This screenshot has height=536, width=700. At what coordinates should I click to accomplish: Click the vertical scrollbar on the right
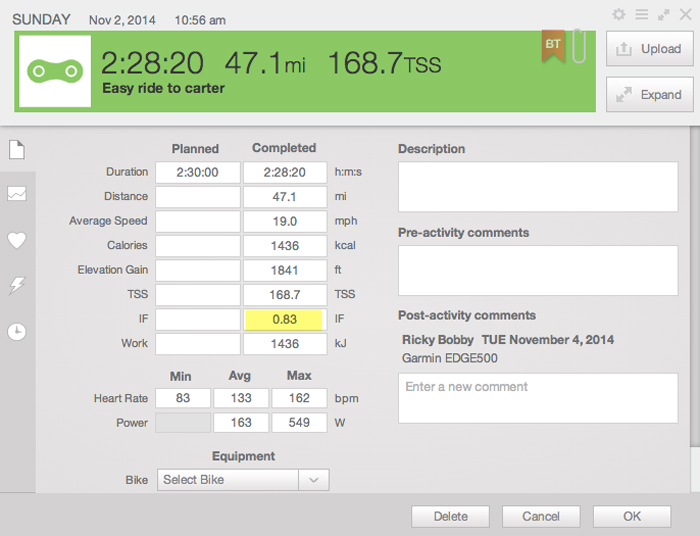[x=695, y=286]
